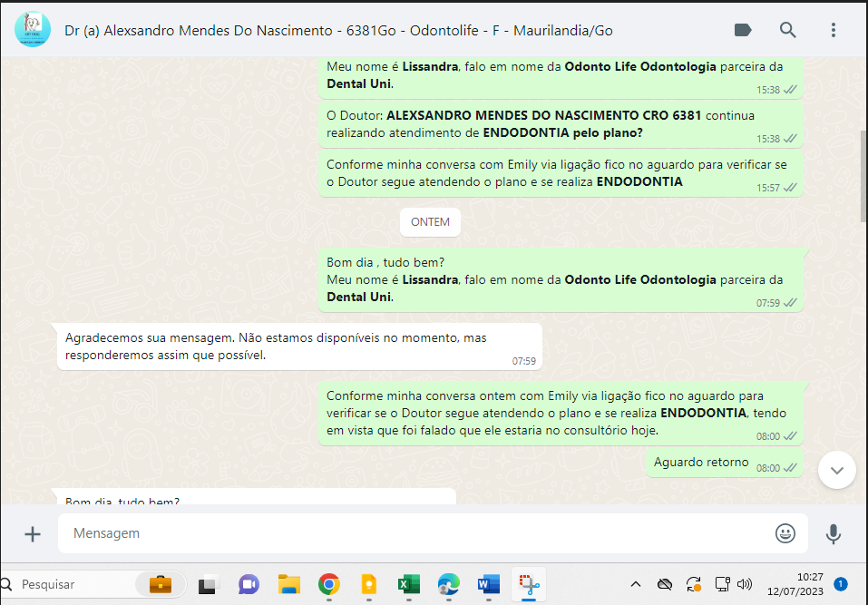Click the briefcase icon in the search box

pos(161,584)
